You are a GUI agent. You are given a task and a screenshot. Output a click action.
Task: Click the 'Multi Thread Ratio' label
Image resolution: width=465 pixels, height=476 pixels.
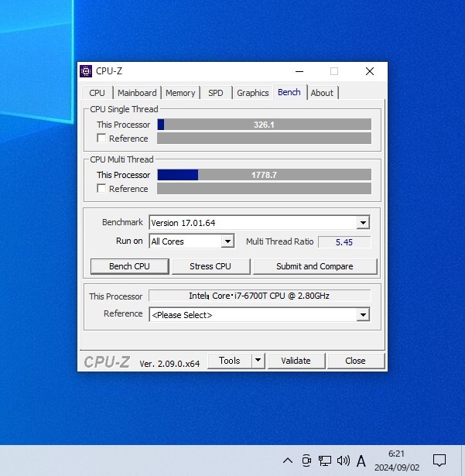[280, 241]
